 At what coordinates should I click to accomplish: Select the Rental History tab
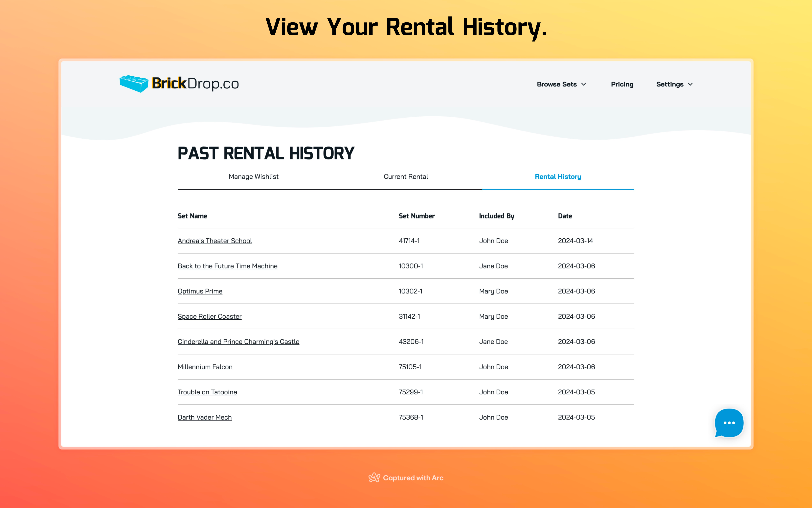[558, 177]
